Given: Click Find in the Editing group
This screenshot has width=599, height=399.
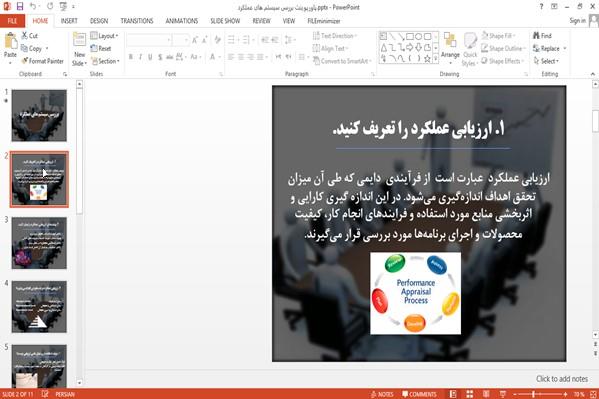Looking at the screenshot, I should coord(542,36).
